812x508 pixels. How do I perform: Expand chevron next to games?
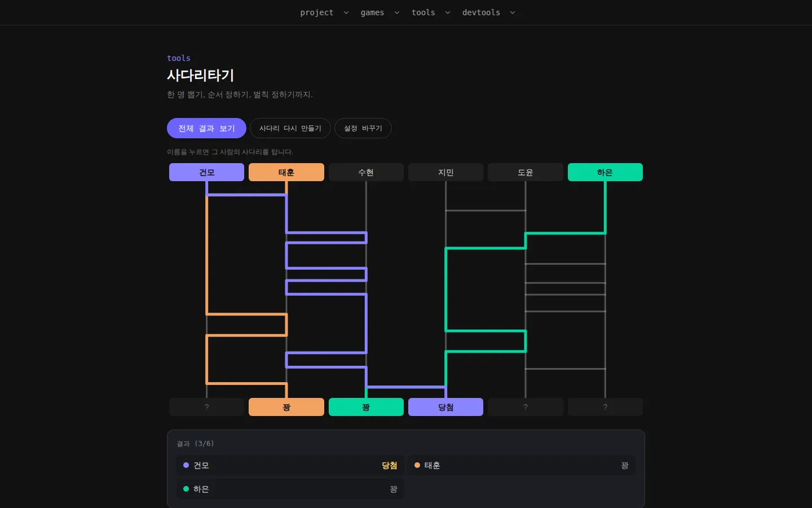coord(397,12)
